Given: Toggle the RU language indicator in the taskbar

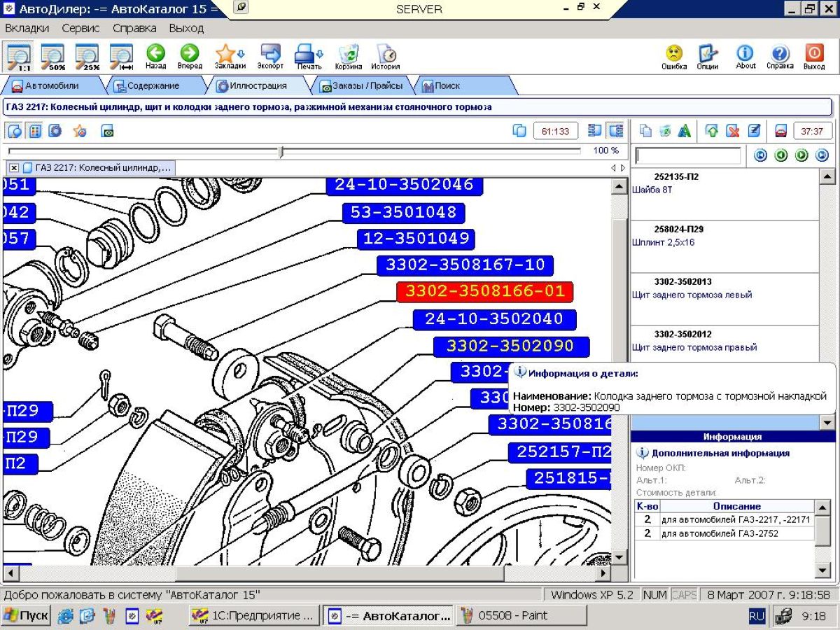Looking at the screenshot, I should pos(757,616).
